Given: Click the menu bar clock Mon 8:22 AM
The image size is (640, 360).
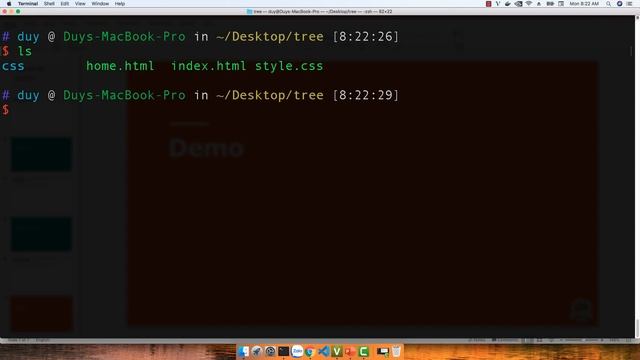Looking at the screenshot, I should pyautogui.click(x=584, y=4).
